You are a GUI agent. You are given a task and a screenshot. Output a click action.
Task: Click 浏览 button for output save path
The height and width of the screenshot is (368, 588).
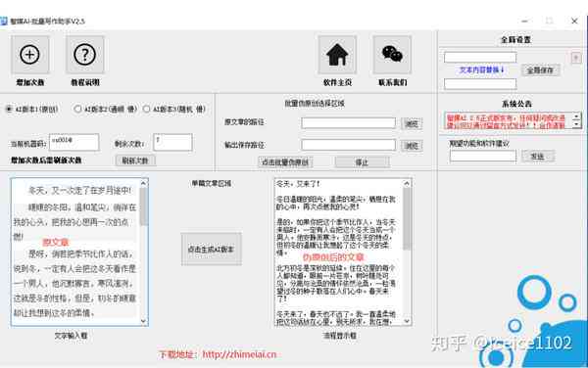point(412,145)
